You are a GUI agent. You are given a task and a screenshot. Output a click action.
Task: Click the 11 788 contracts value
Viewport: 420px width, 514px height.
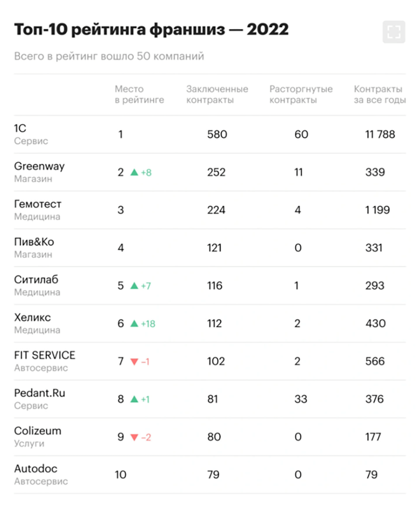380,134
